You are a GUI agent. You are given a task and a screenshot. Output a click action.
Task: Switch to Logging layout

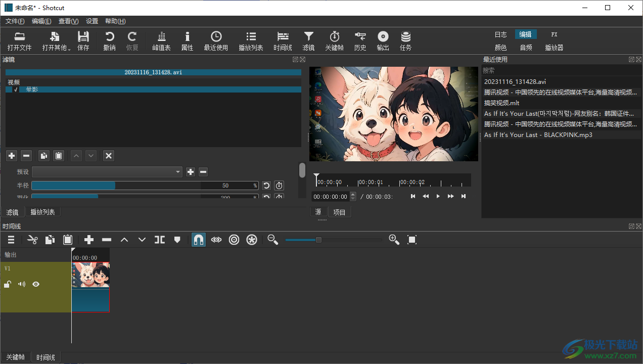tap(500, 34)
